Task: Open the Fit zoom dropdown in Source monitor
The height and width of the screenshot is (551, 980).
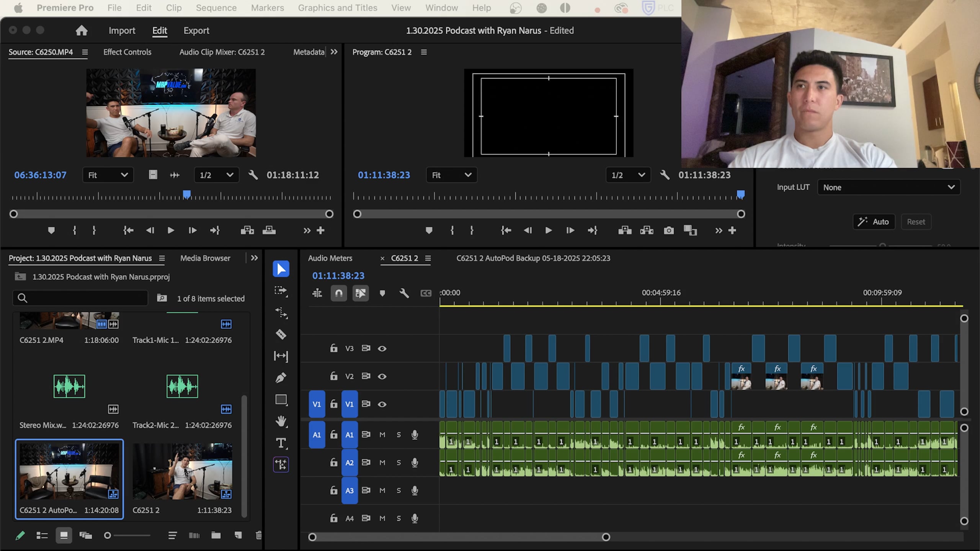Action: (108, 175)
